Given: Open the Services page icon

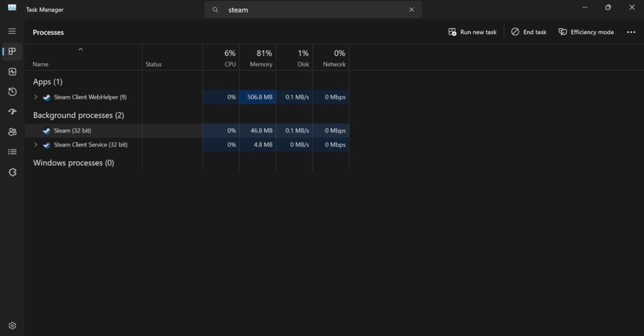Looking at the screenshot, I should 12,172.
